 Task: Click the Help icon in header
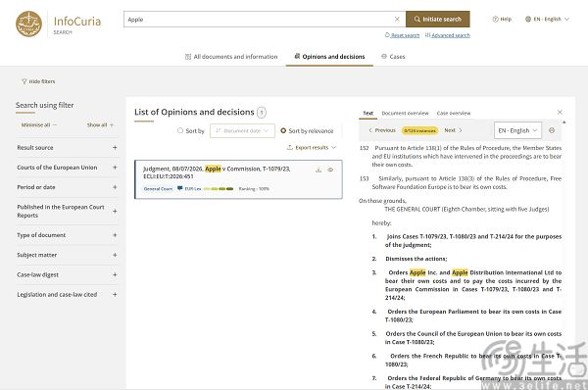pos(495,20)
